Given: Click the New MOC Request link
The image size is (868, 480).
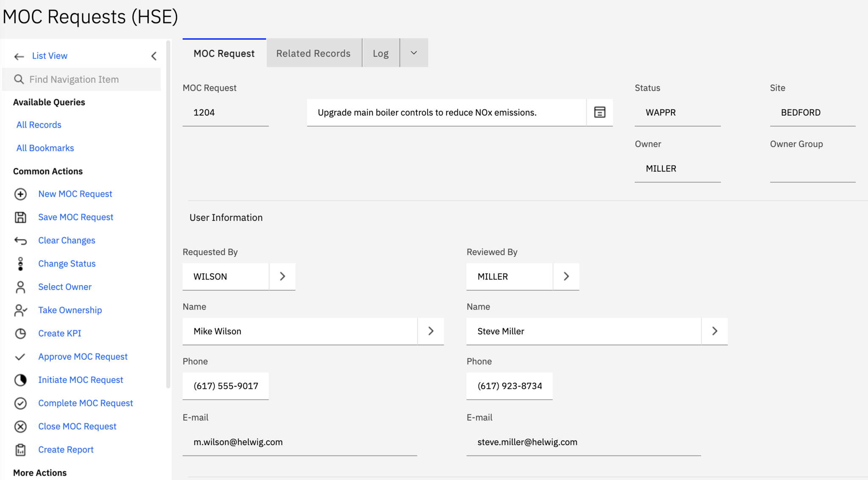Looking at the screenshot, I should pyautogui.click(x=75, y=194).
